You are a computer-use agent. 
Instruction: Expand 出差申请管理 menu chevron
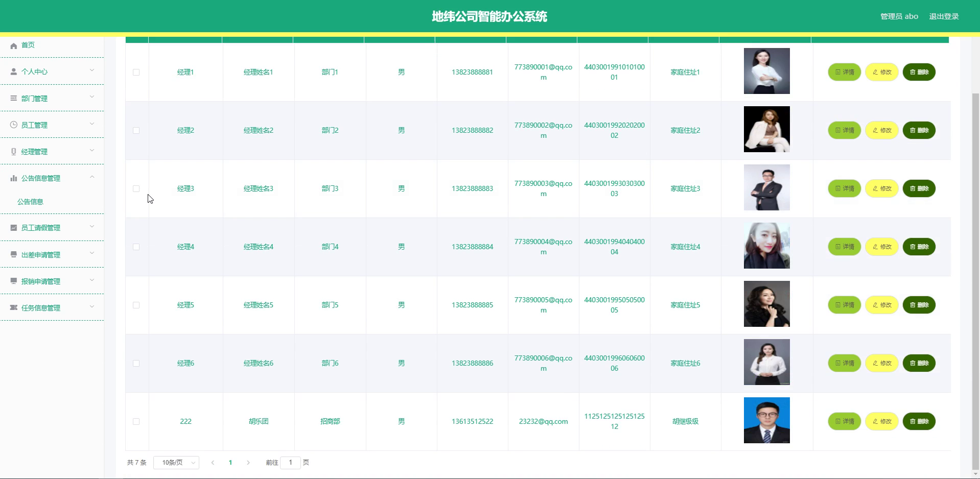[92, 253]
